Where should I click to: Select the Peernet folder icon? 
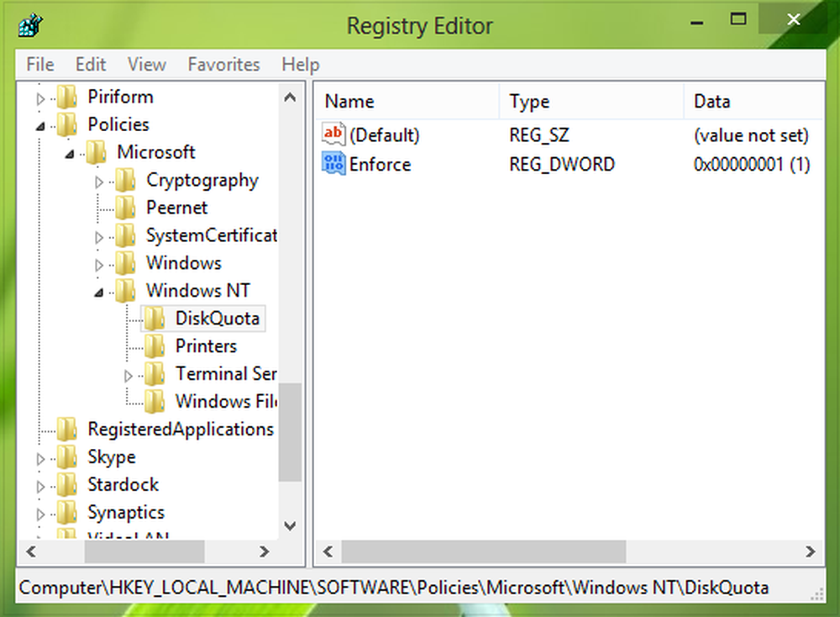click(x=126, y=208)
